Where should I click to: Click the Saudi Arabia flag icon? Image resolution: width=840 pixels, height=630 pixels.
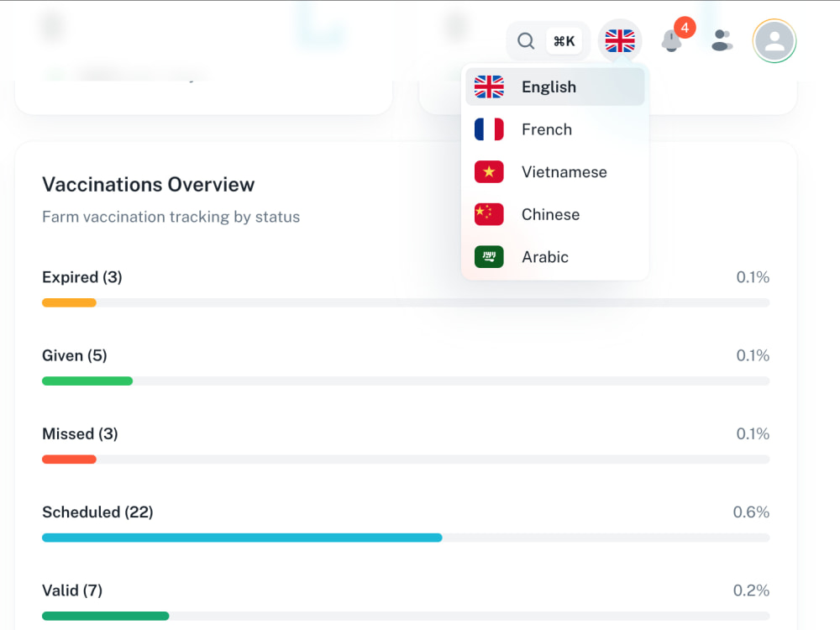[489, 256]
